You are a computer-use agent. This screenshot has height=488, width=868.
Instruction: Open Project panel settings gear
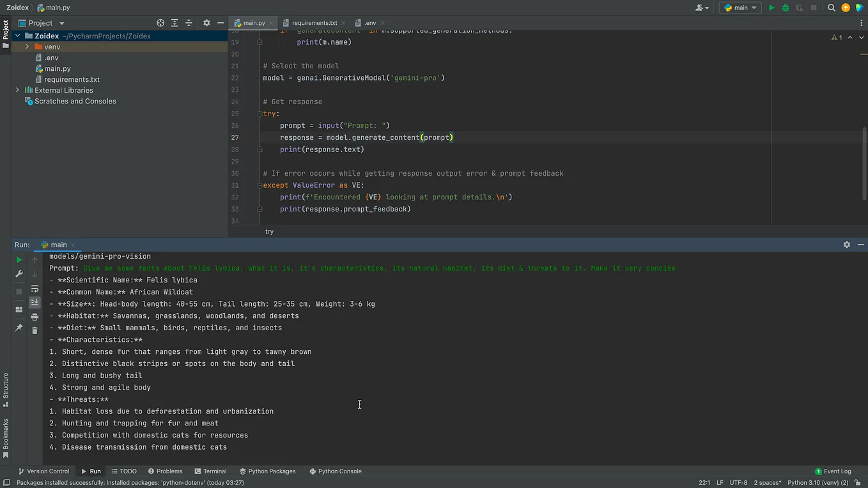pyautogui.click(x=206, y=23)
